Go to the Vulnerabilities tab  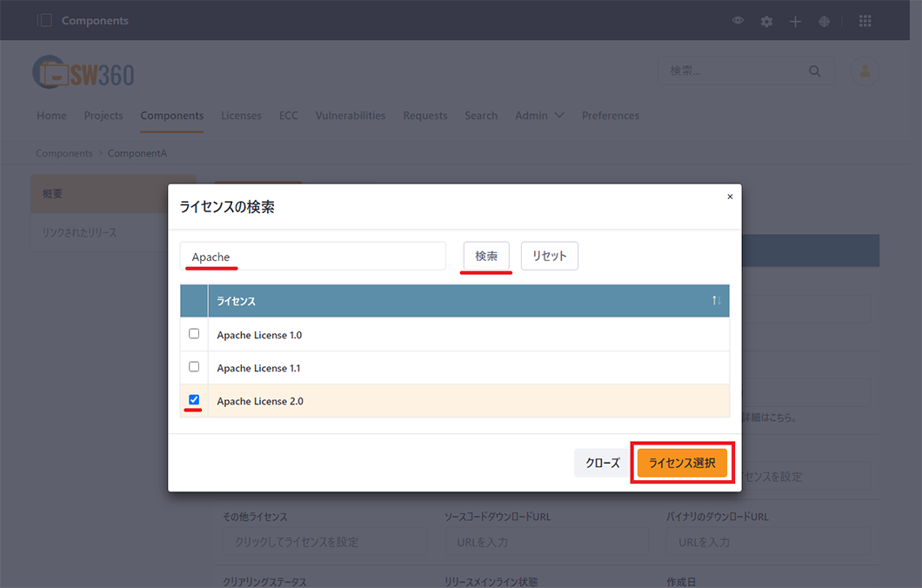(x=350, y=116)
